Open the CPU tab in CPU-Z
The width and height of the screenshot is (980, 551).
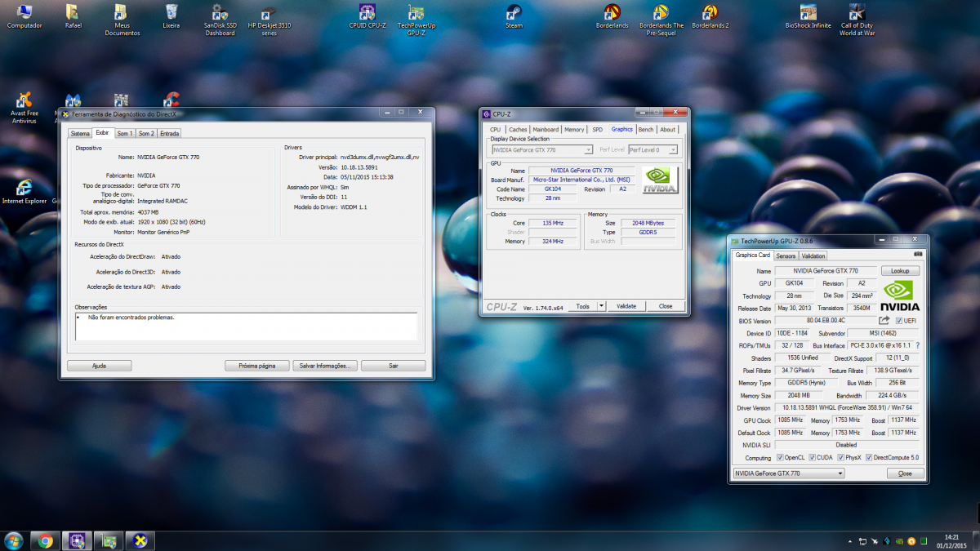pyautogui.click(x=496, y=129)
